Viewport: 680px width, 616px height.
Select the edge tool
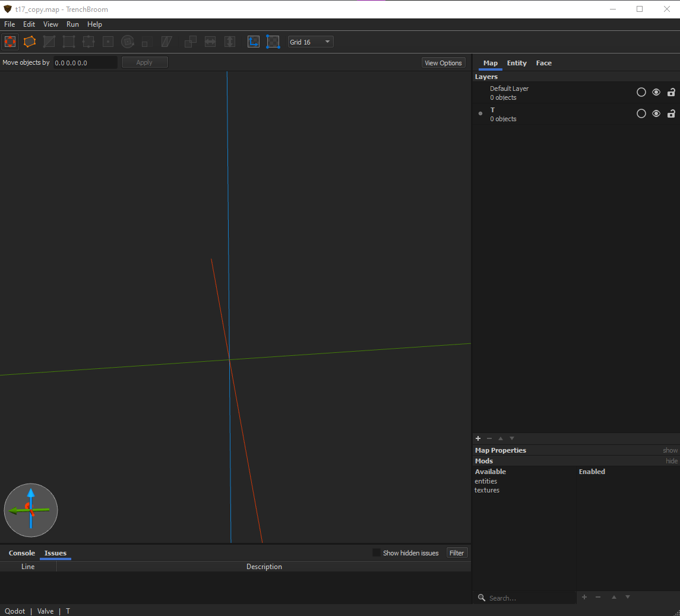point(88,42)
